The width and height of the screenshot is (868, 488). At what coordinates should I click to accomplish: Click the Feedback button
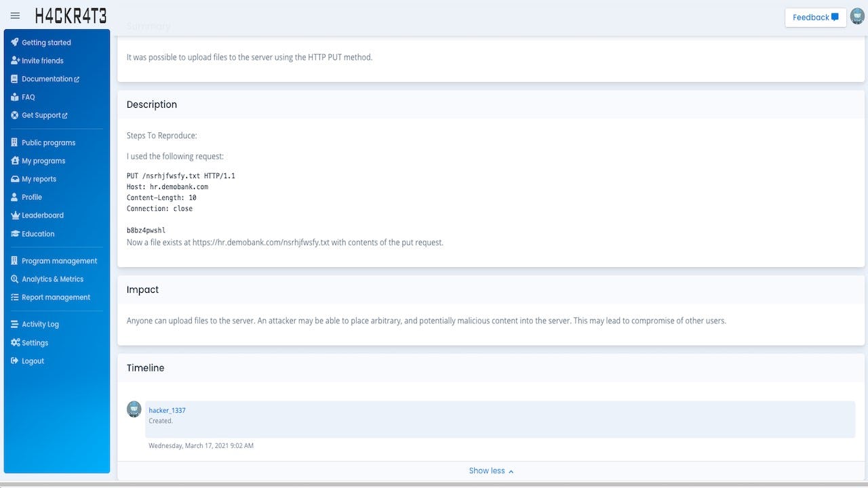tap(815, 18)
